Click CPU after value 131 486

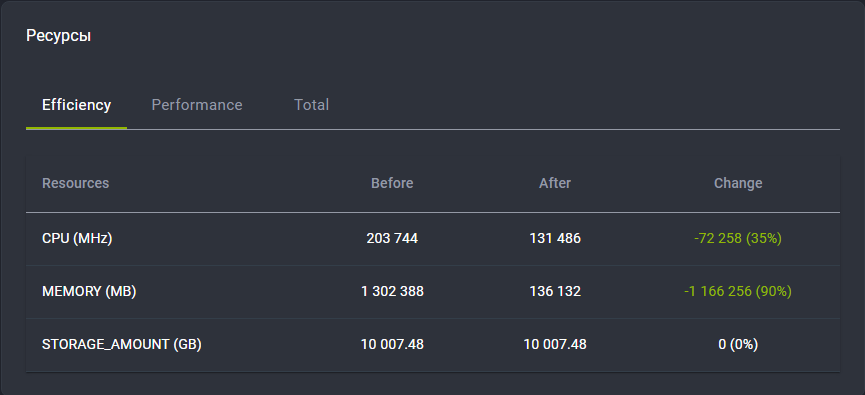[555, 239]
